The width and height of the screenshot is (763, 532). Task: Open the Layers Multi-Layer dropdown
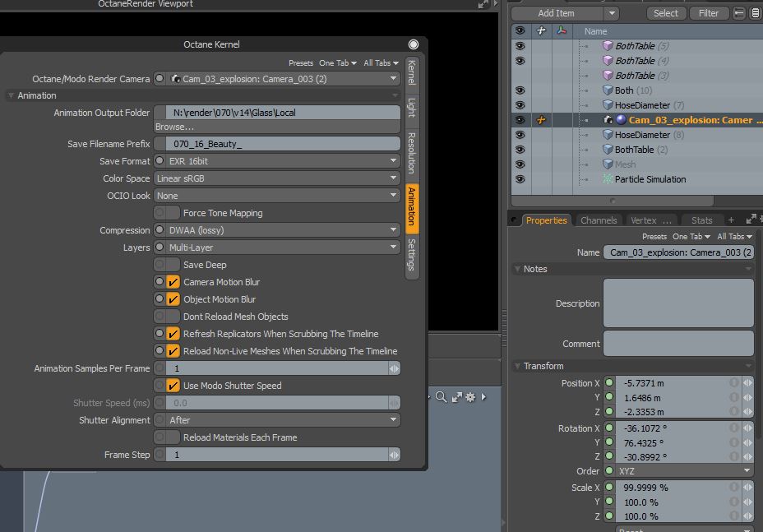point(283,247)
